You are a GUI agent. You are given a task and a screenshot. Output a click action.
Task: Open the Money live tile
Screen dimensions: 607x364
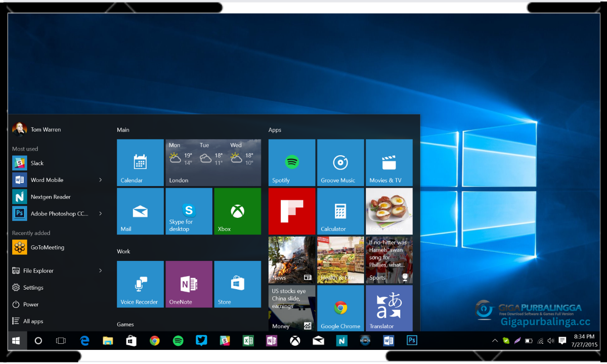point(292,308)
